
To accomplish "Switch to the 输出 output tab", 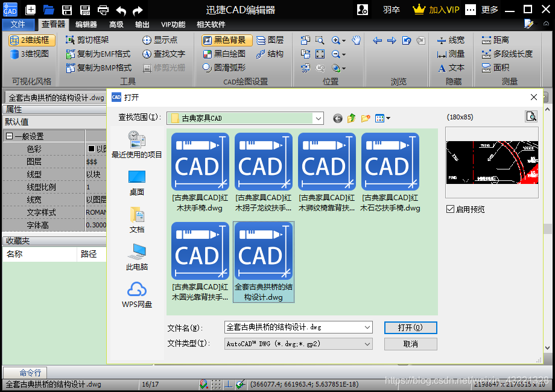I will click(x=142, y=24).
